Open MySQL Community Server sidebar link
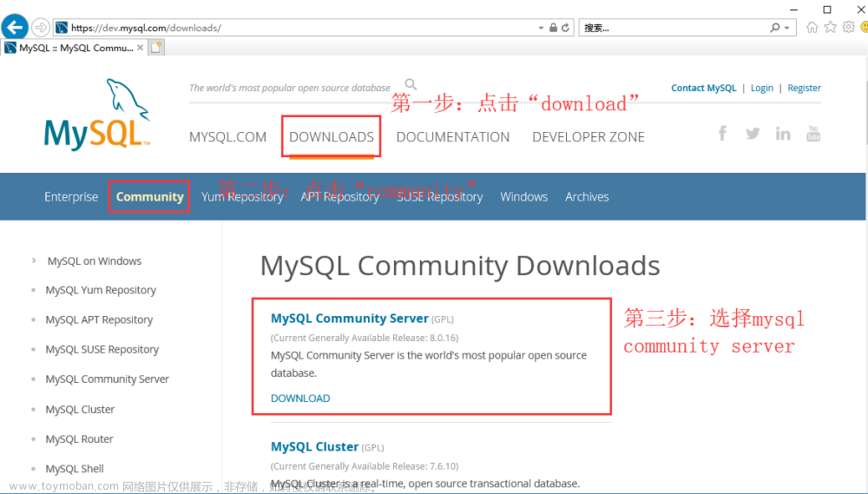Viewport: 868px width, 494px height. (108, 379)
